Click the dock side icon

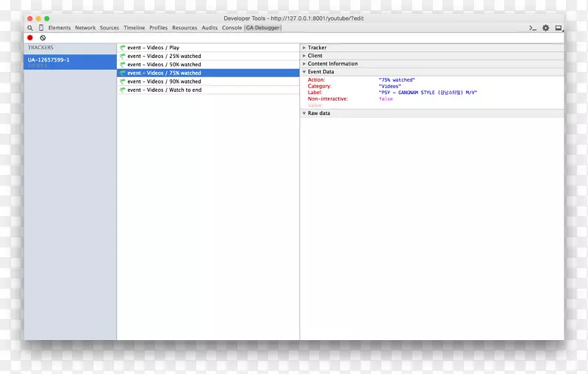(x=559, y=28)
